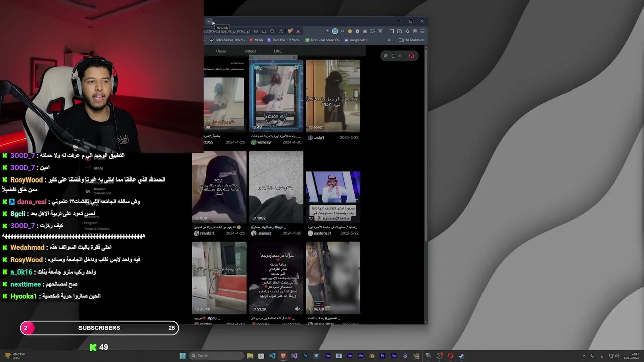Image resolution: width=644 pixels, height=362 pixels.
Task: Open the browser hamburger main menu
Action: pos(422,31)
